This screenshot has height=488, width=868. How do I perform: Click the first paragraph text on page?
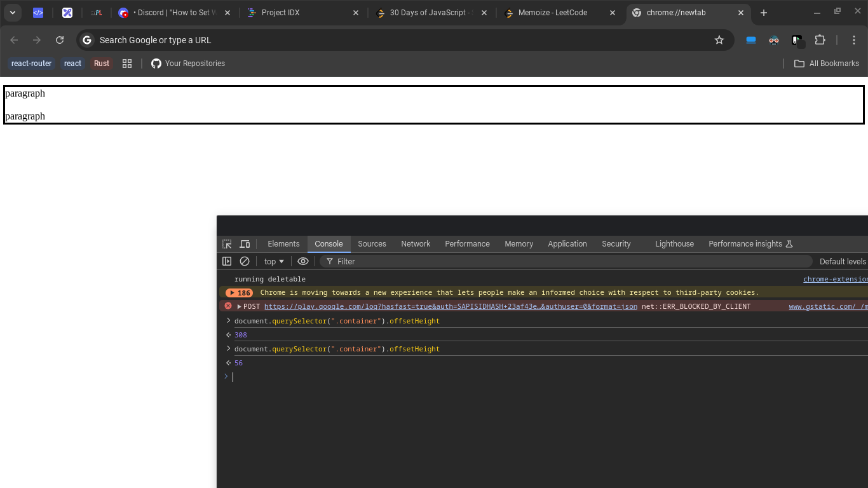click(25, 93)
